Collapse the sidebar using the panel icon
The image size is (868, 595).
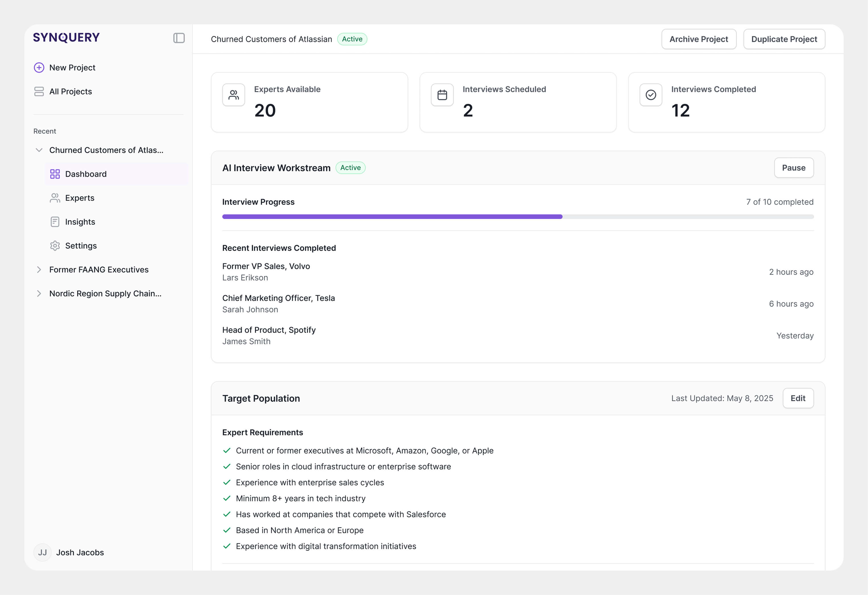pyautogui.click(x=179, y=38)
